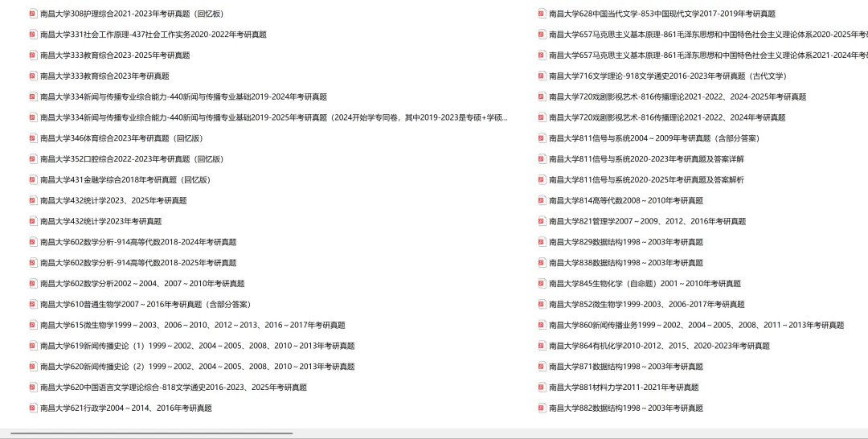Click PDF icon of 346体育综合2023 file
Image resolution: width=868 pixels, height=439 pixels.
point(33,138)
